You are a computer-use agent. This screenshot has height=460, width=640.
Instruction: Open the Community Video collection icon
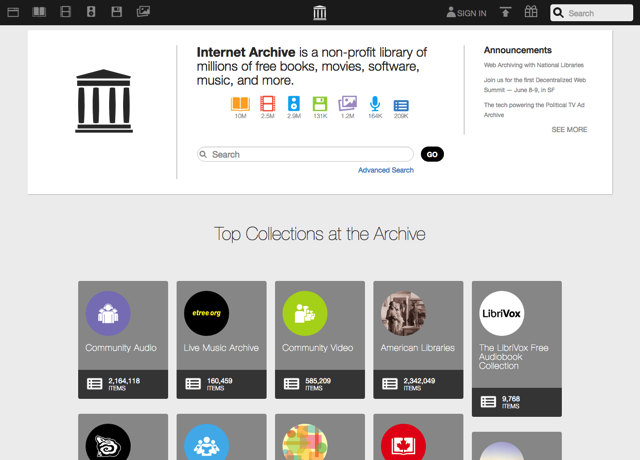[x=305, y=313]
